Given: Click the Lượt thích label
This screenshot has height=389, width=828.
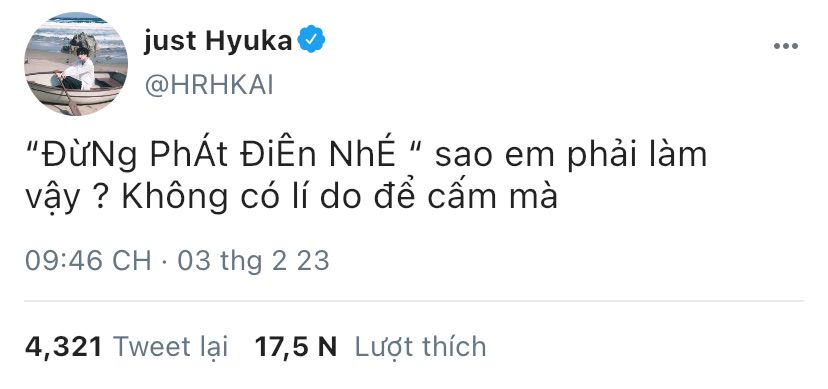Looking at the screenshot, I should point(420,347).
